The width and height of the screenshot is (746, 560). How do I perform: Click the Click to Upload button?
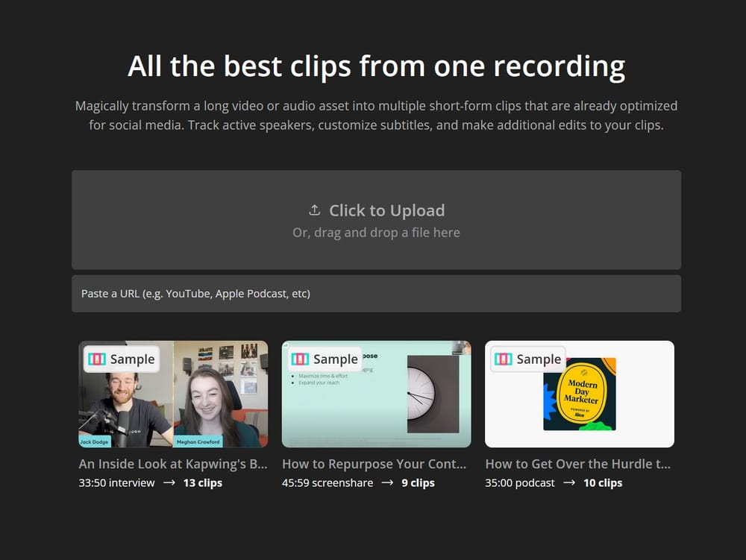[376, 210]
